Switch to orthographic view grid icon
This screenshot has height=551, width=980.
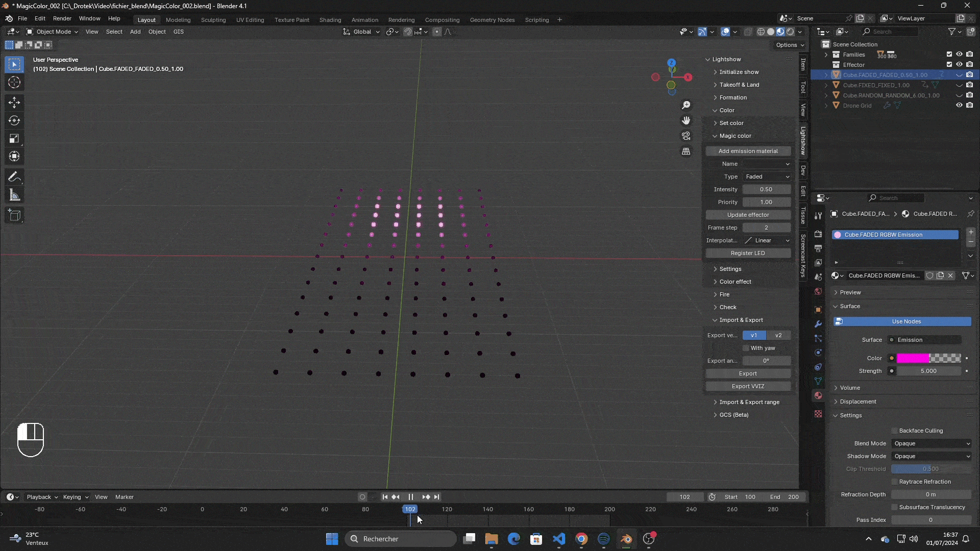(686, 152)
